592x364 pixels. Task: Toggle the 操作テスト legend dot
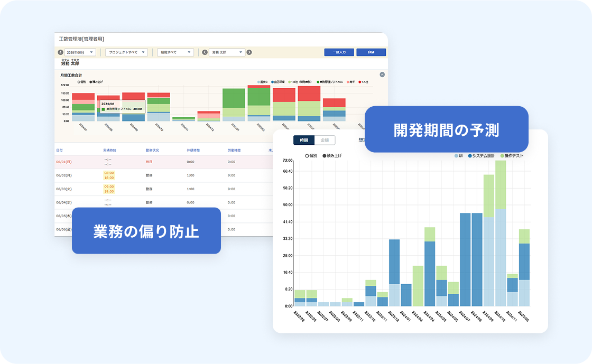tap(502, 156)
